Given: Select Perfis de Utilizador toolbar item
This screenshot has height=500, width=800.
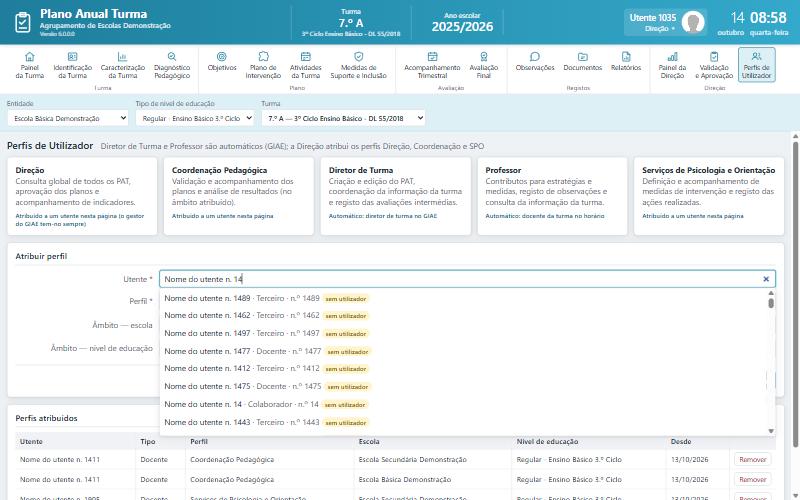Looking at the screenshot, I should [757, 65].
